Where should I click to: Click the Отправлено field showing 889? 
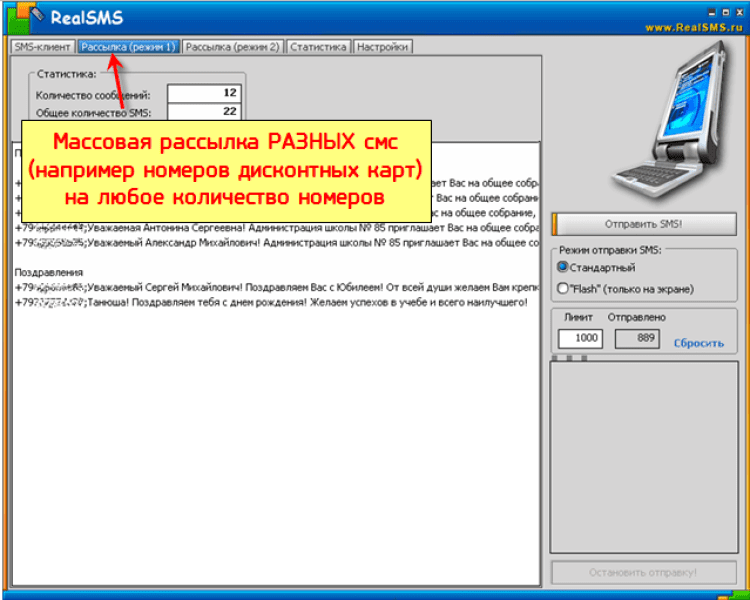637,338
